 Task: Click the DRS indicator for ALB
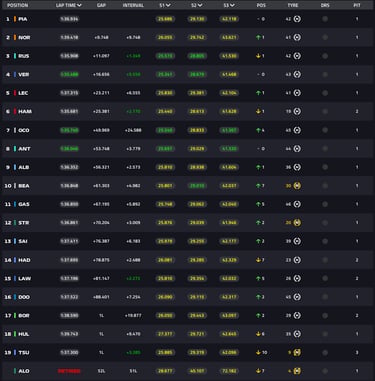(325, 167)
